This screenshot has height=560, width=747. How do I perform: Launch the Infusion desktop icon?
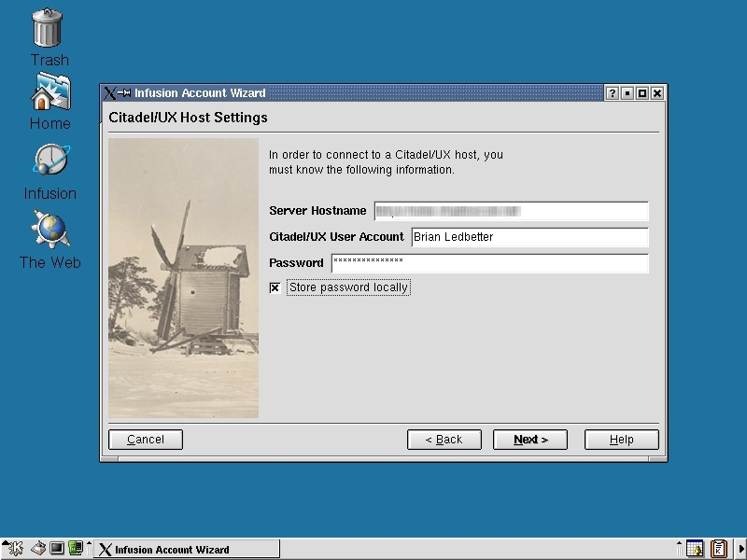pyautogui.click(x=51, y=160)
